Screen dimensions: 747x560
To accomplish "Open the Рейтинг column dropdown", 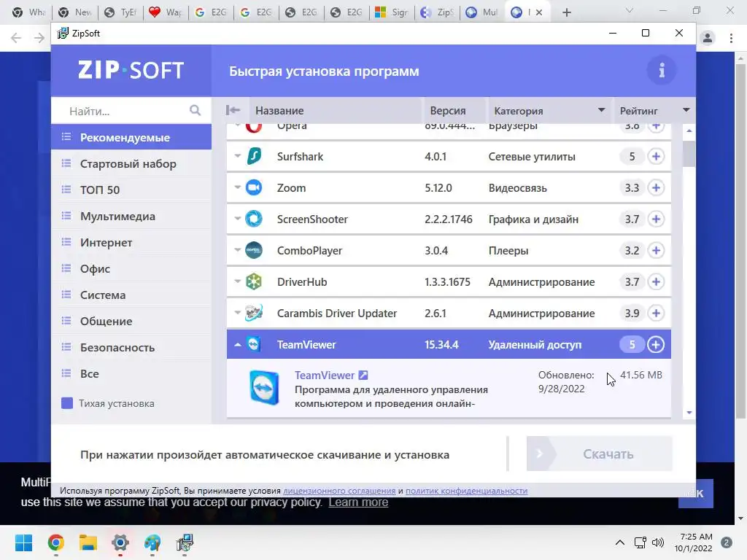I will tap(686, 110).
